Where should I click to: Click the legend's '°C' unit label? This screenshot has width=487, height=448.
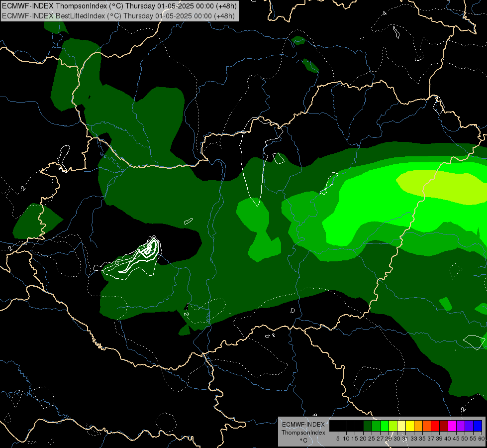[303, 440]
